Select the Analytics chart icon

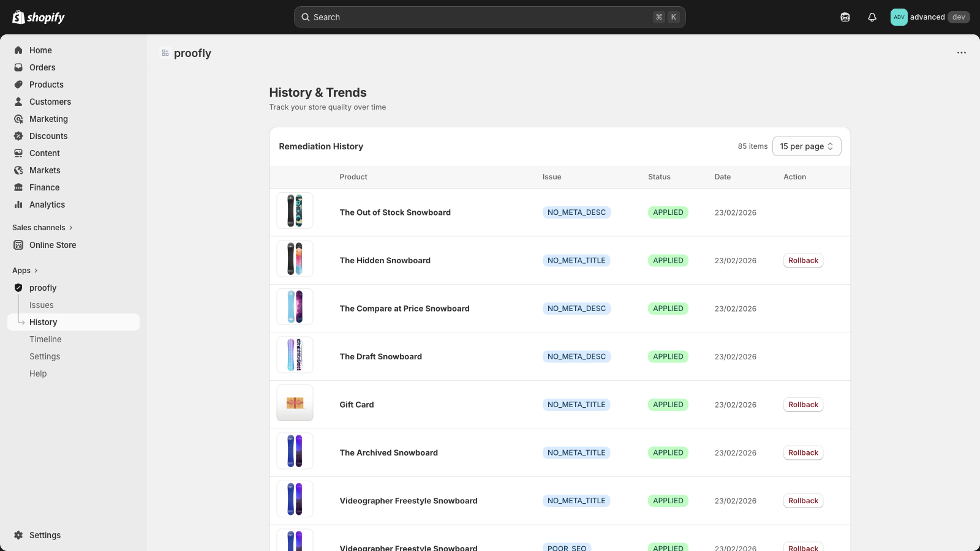(19, 204)
